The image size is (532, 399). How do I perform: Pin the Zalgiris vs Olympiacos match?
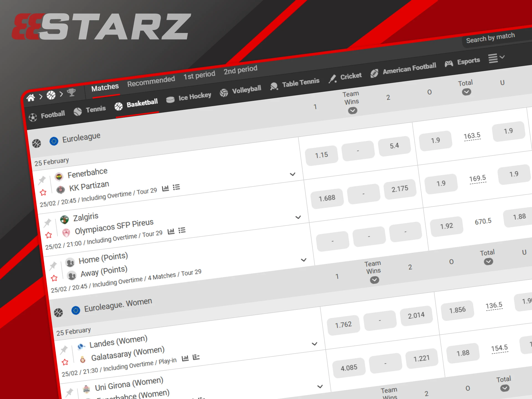[47, 222]
